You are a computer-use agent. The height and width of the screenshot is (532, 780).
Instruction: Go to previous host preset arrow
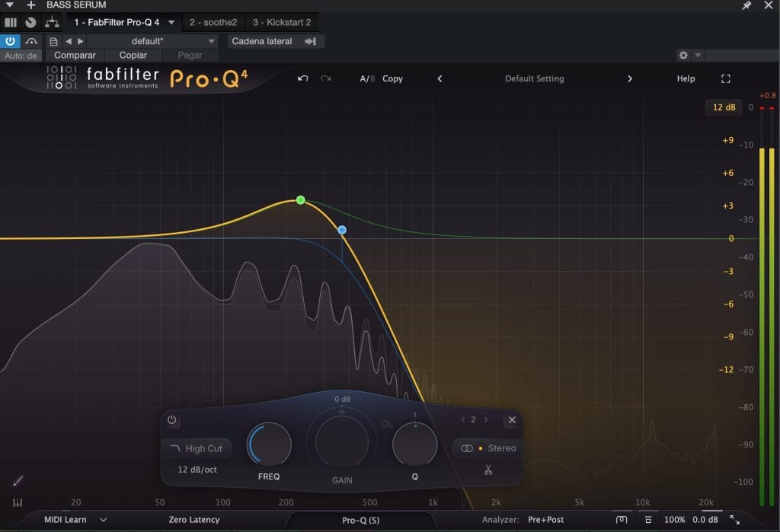click(69, 41)
